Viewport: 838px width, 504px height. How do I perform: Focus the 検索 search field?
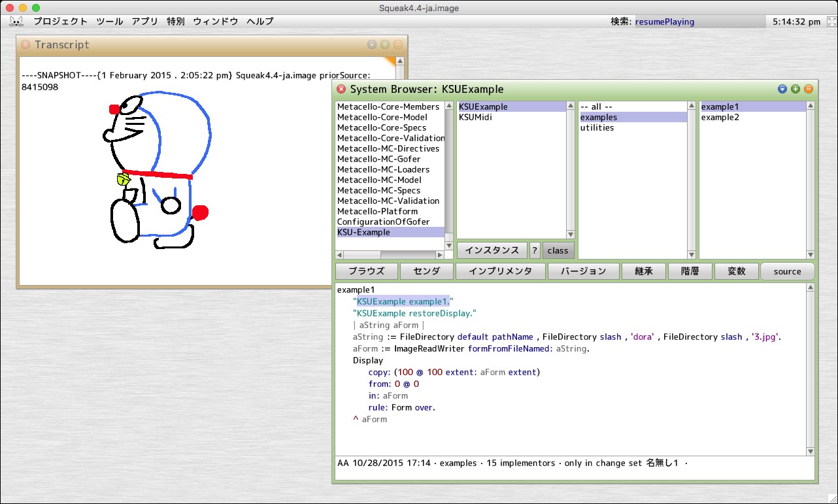point(699,22)
